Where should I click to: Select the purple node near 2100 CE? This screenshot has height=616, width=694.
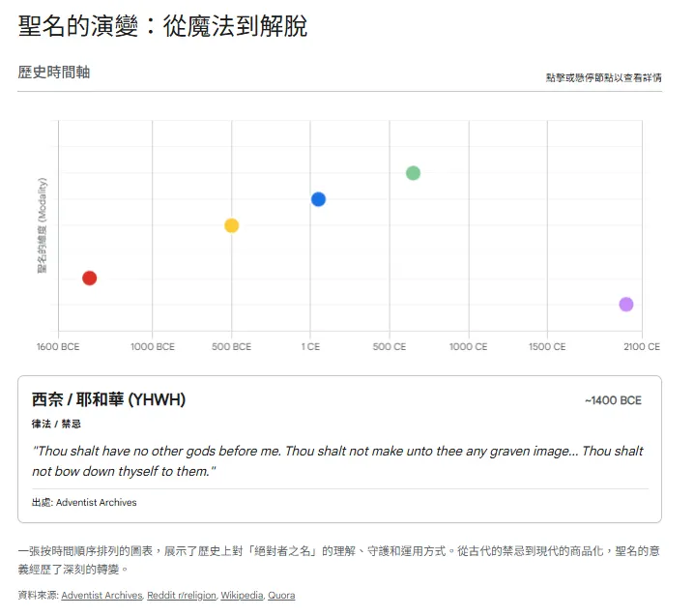click(x=625, y=305)
